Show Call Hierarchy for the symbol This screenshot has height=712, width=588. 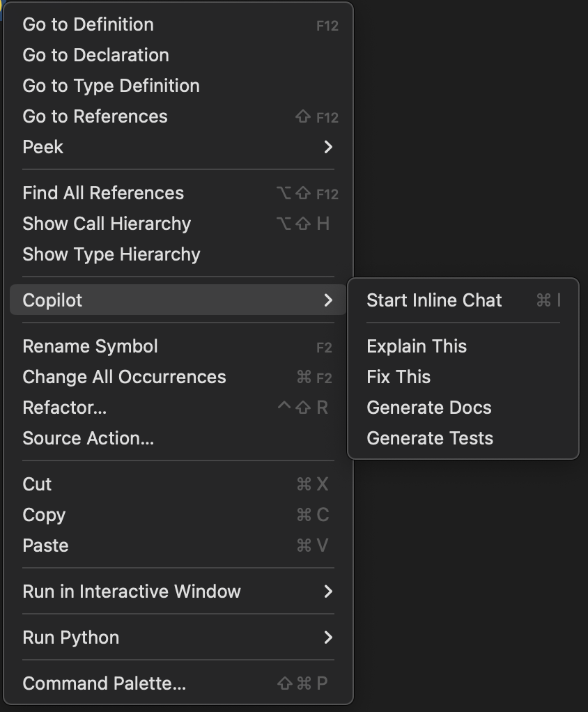pyautogui.click(x=107, y=224)
